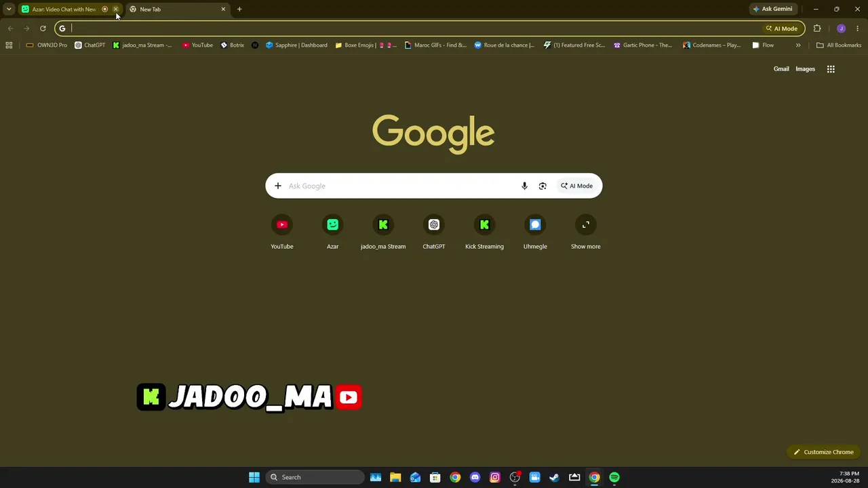The height and width of the screenshot is (488, 868).
Task: Click the Windows taskbar Search box
Action: pyautogui.click(x=315, y=477)
